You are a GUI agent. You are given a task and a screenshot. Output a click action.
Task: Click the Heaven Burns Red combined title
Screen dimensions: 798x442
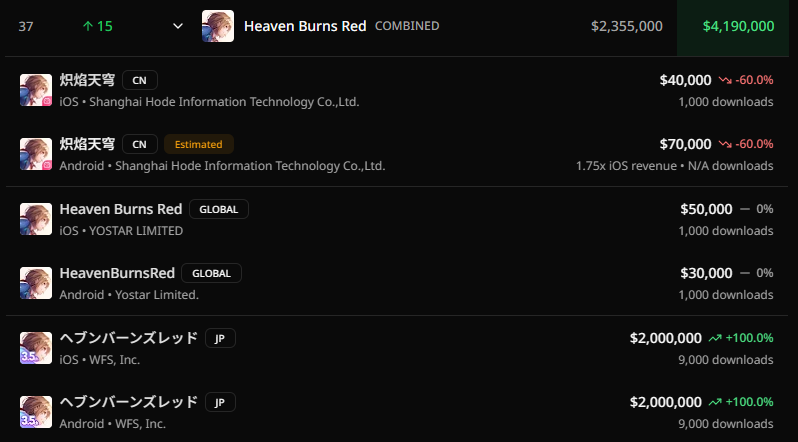point(305,26)
